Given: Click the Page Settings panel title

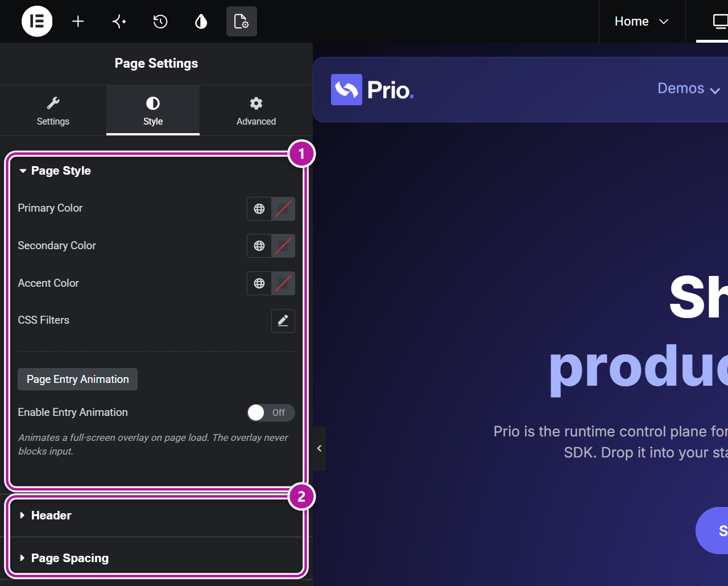Looking at the screenshot, I should [x=156, y=63].
